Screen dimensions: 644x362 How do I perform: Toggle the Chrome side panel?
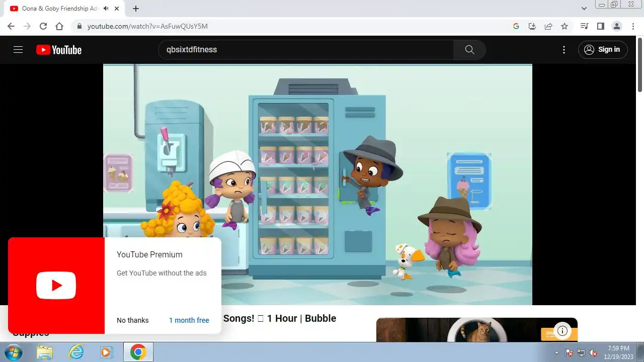[x=600, y=26]
